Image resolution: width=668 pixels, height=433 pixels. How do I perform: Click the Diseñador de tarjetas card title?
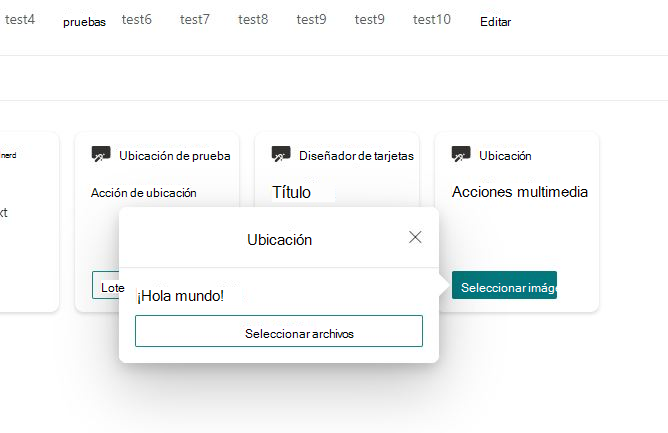coord(356,156)
